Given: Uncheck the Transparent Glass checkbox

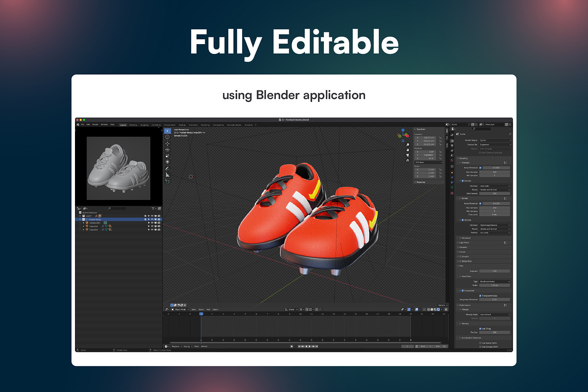Looking at the screenshot, I should click(x=480, y=295).
